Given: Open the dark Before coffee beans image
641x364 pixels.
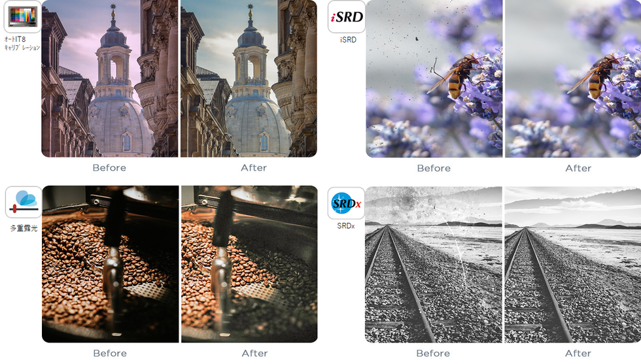Looking at the screenshot, I should (111, 264).
